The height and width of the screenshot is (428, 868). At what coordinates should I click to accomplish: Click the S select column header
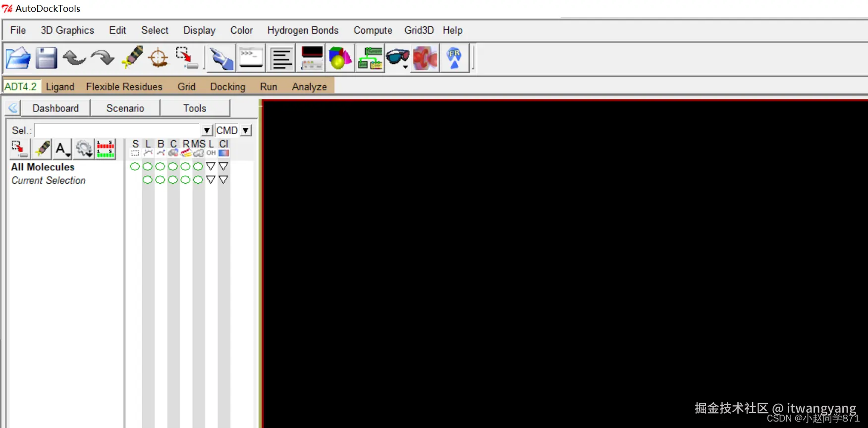[x=135, y=148]
